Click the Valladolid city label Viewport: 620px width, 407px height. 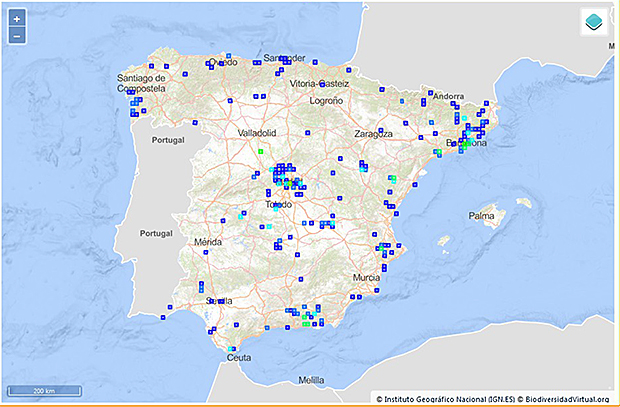pyautogui.click(x=261, y=132)
